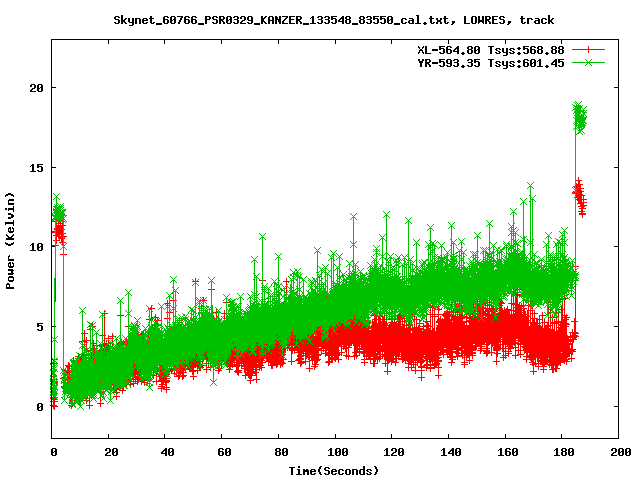Click the Time(Seconds) x-axis label
Image resolution: width=640 pixels, height=480 pixels.
334,471
